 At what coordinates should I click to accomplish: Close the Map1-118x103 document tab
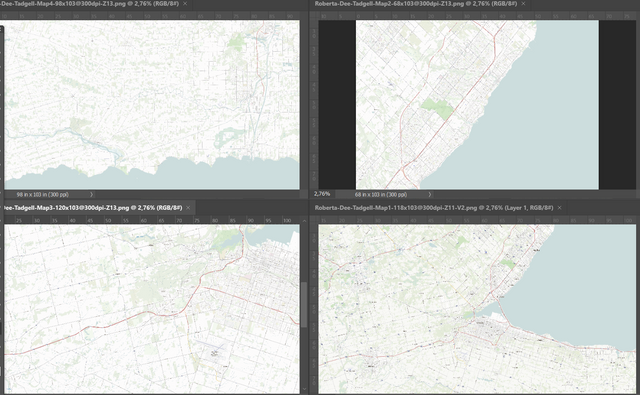[x=560, y=208]
